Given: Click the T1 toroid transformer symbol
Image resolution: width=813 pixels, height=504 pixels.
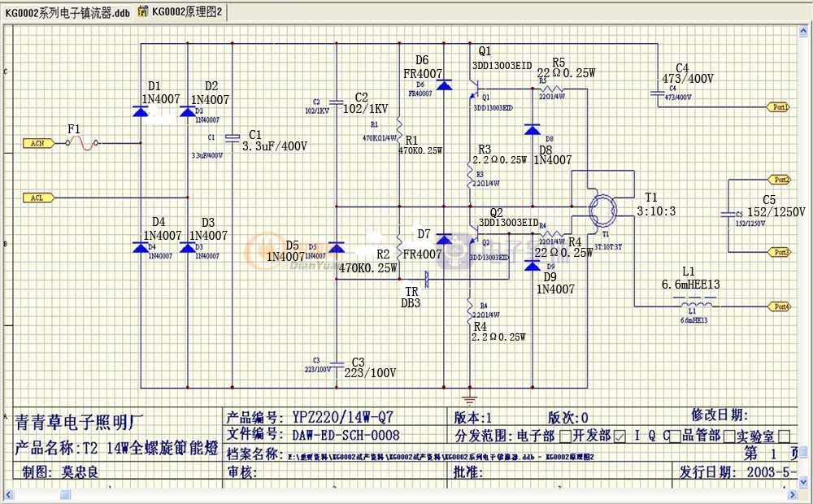Looking at the screenshot, I should tap(603, 210).
